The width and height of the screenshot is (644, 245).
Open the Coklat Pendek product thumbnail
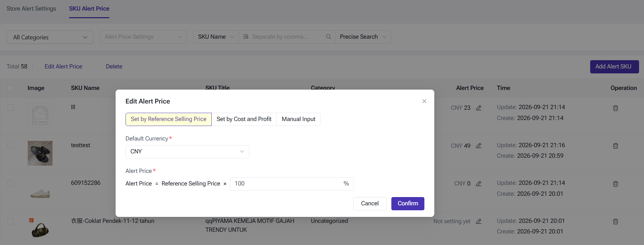(x=40, y=228)
